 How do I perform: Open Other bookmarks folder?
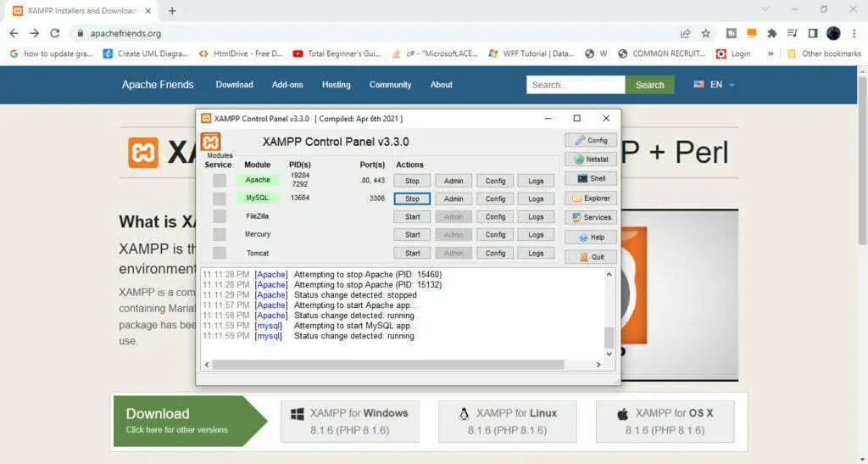click(x=824, y=53)
